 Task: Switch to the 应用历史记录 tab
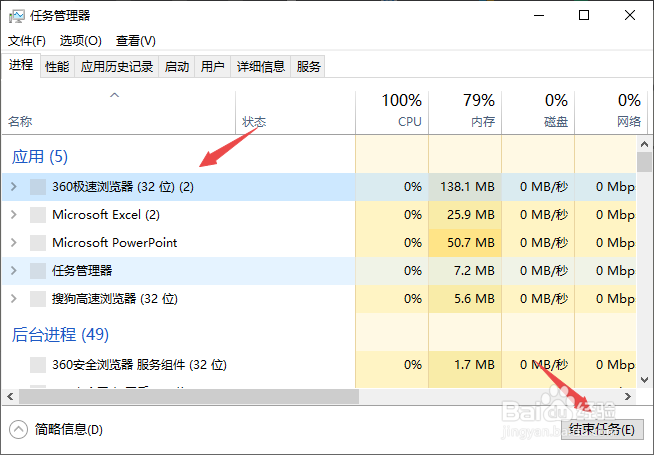[117, 66]
